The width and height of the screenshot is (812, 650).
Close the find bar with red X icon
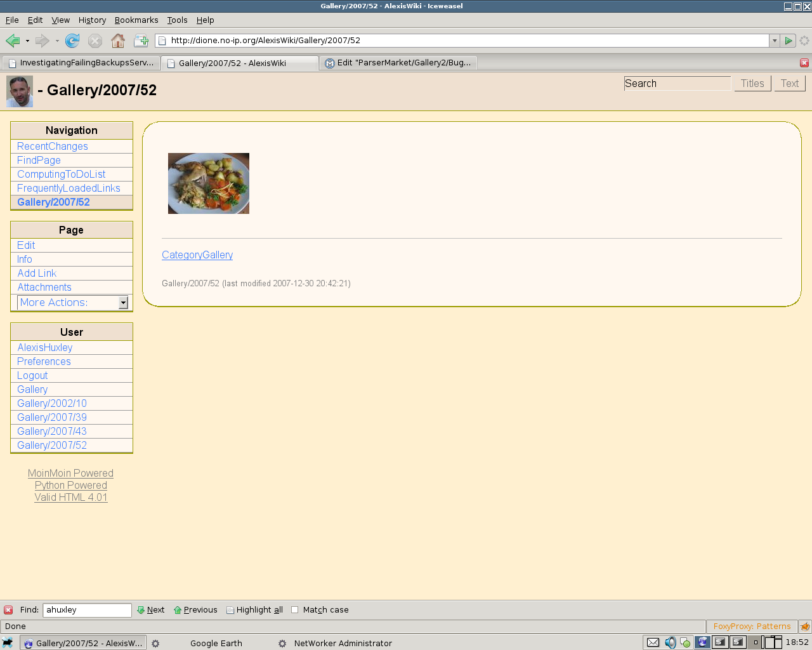pos(8,610)
